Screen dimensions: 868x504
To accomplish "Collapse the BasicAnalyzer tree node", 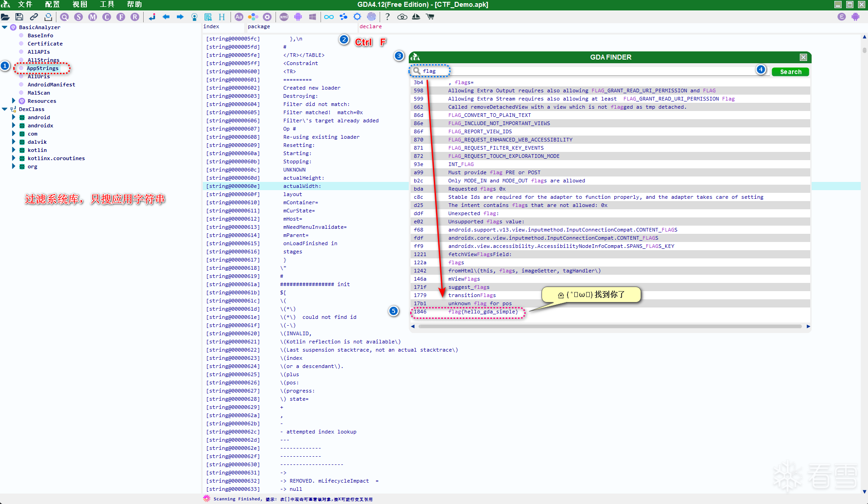I will (5, 27).
